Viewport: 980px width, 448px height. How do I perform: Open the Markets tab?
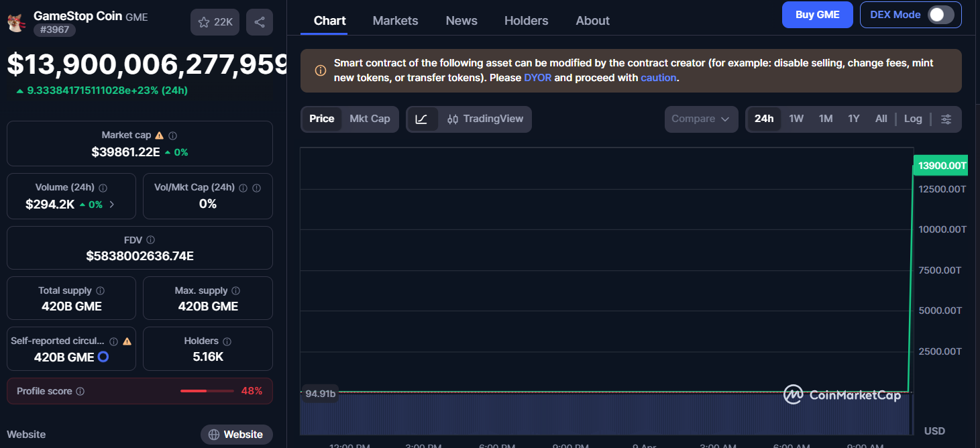(395, 21)
